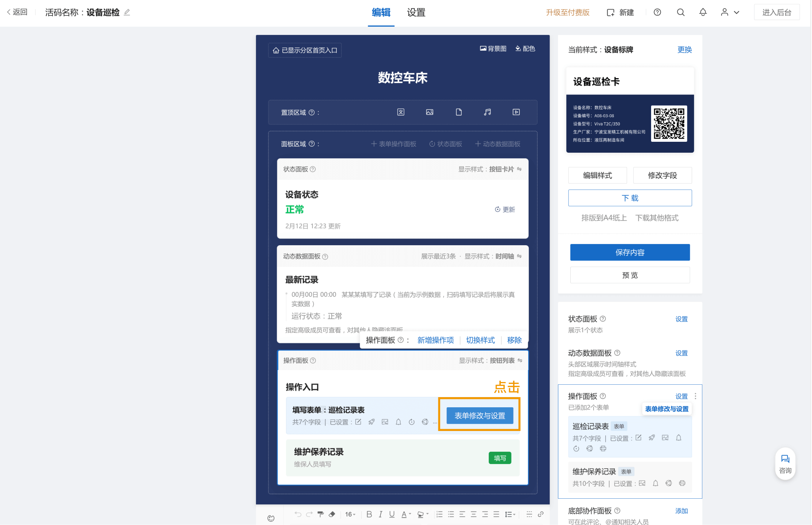This screenshot has height=525, width=812.
Task: Open the font color dropdown
Action: (406, 514)
